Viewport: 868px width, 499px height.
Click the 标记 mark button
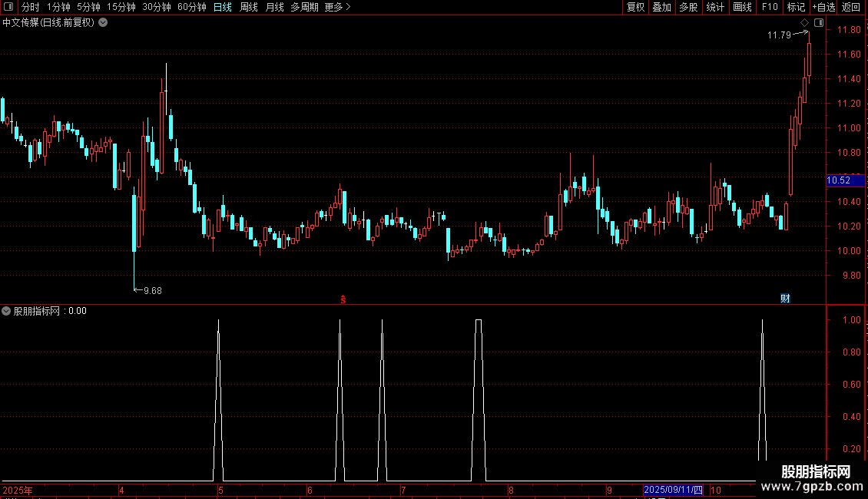tap(796, 7)
